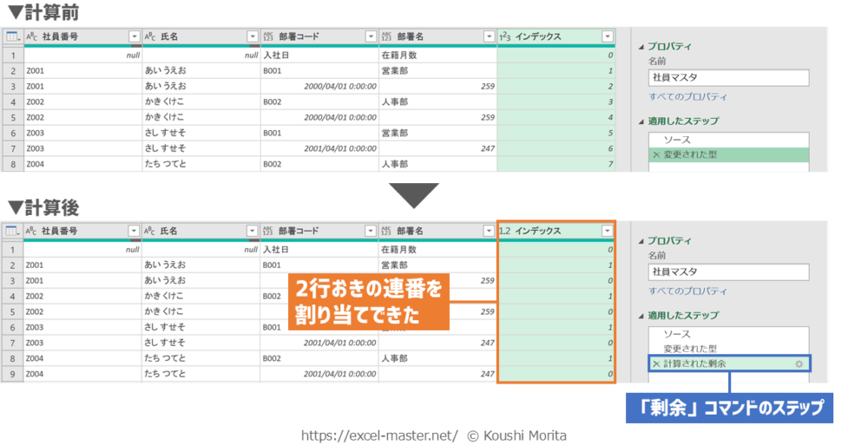Collapse the 適用したステップ section in the 計算後 pane
Viewport: 868px width, 445px height.
641,316
